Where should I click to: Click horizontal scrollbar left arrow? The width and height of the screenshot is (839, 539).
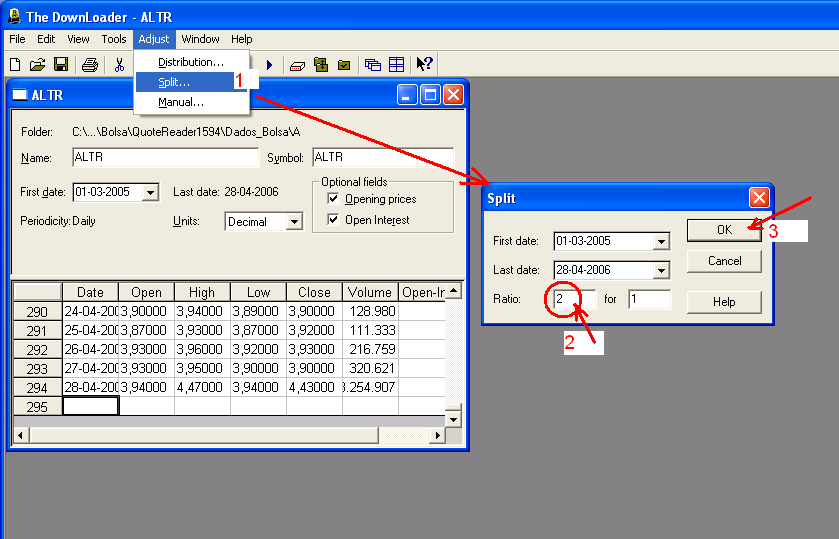click(x=20, y=435)
